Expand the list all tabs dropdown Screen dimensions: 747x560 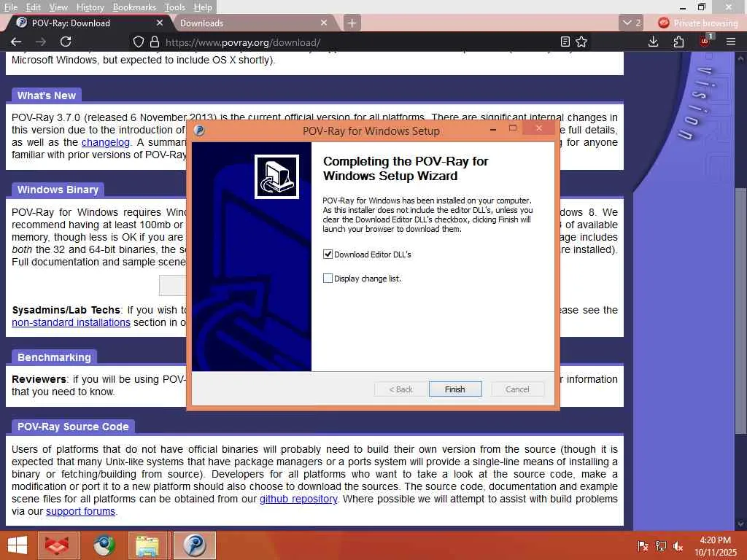click(631, 23)
